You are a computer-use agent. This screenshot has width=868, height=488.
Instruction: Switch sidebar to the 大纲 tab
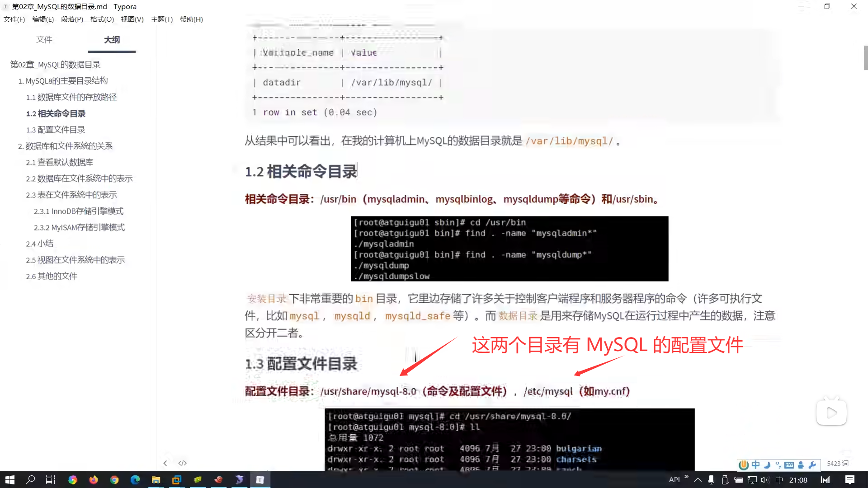point(112,40)
